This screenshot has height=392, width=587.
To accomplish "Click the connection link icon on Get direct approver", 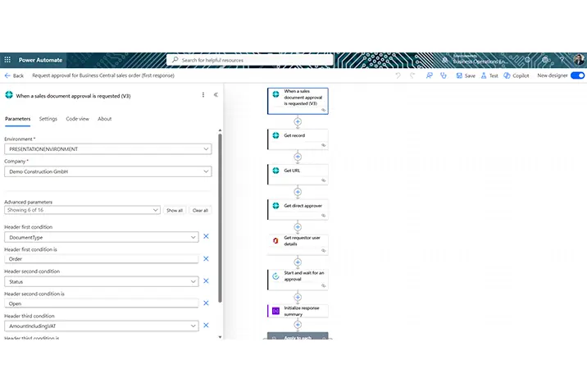I will coord(324,216).
